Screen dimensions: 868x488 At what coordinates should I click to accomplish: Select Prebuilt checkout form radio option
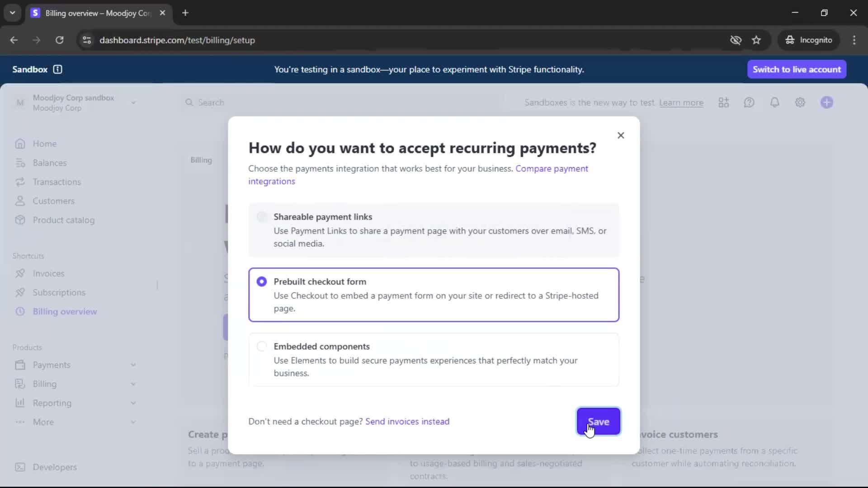(262, 282)
